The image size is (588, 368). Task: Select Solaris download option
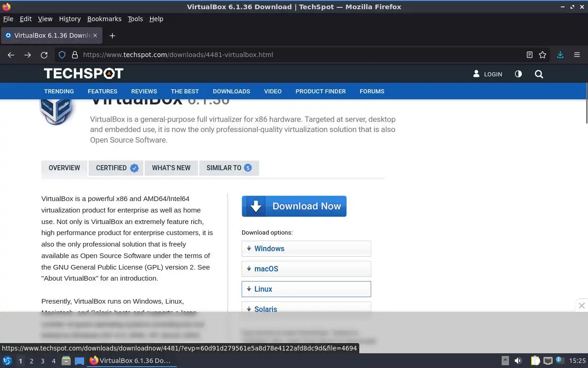(306, 307)
